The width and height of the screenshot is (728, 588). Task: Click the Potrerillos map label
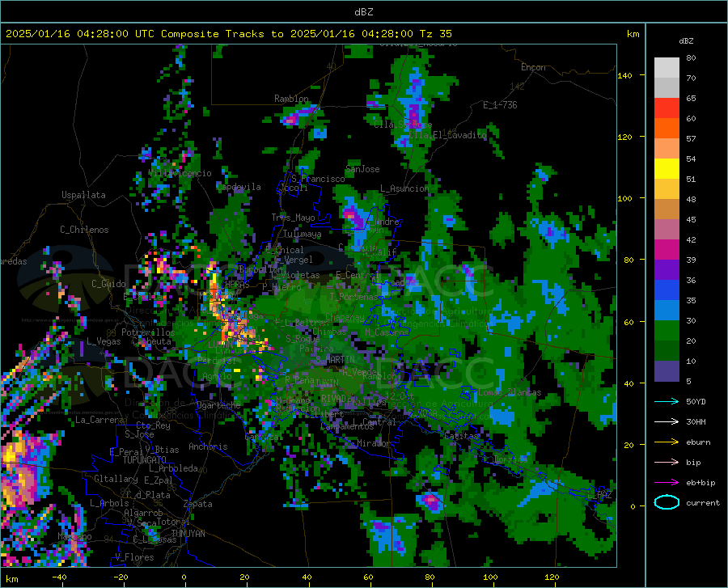pyautogui.click(x=148, y=332)
